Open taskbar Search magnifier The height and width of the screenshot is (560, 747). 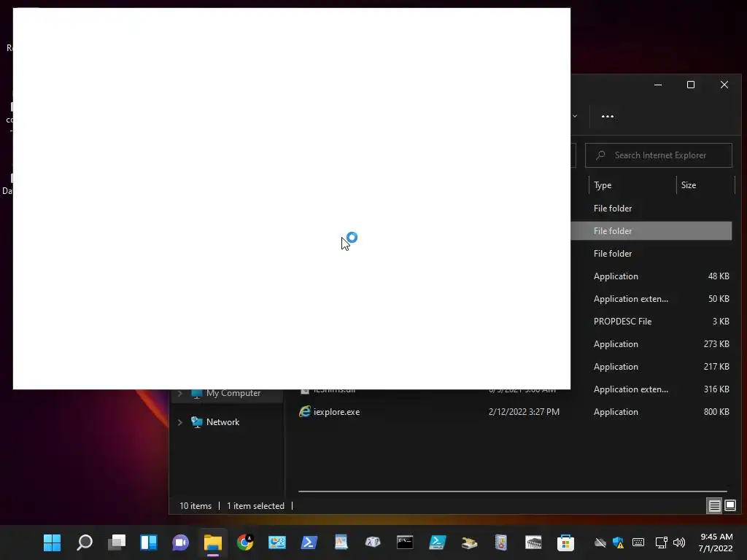click(x=85, y=542)
